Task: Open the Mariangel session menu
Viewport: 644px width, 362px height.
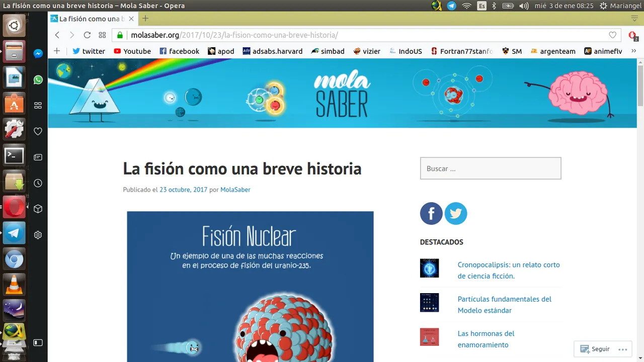Action: (x=620, y=6)
